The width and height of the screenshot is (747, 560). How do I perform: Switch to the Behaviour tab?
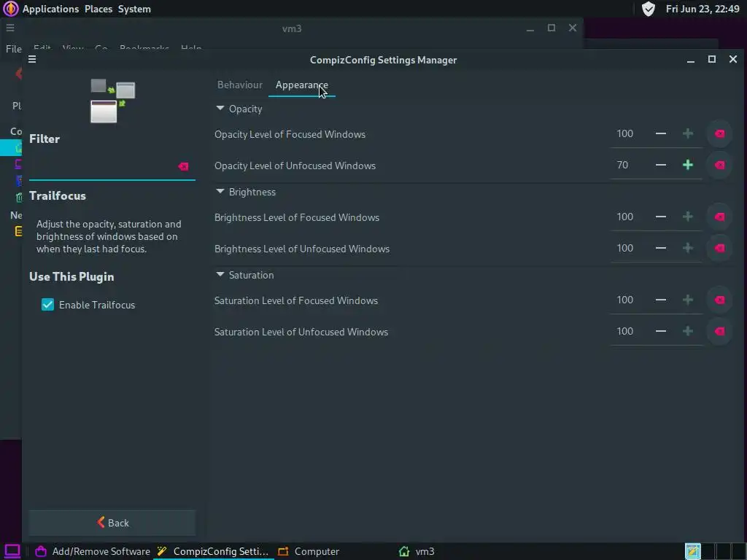click(x=239, y=85)
